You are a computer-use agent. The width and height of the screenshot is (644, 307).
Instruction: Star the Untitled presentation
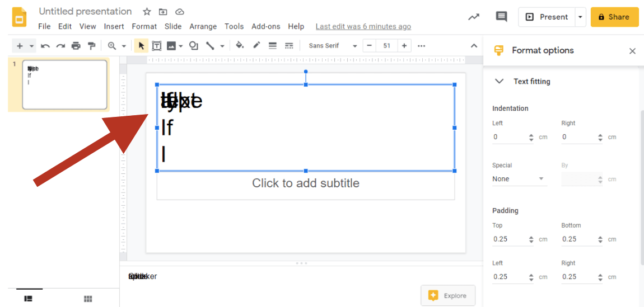(147, 12)
